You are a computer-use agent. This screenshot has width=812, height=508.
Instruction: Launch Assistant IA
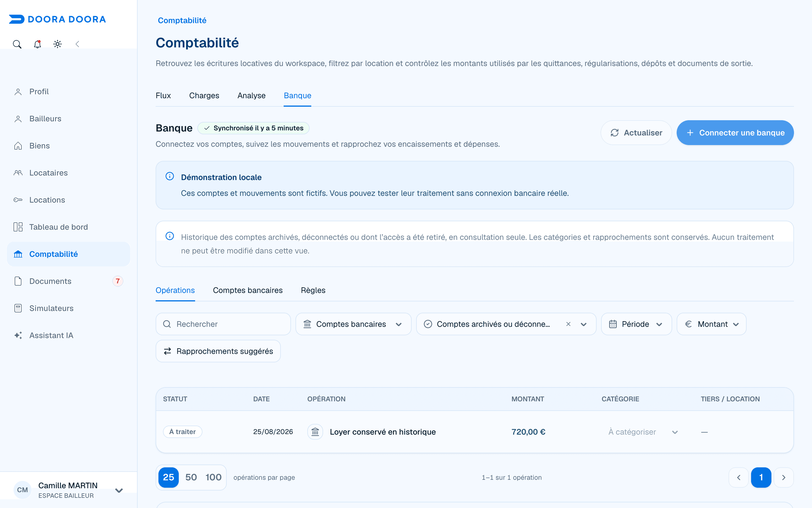click(x=69, y=335)
